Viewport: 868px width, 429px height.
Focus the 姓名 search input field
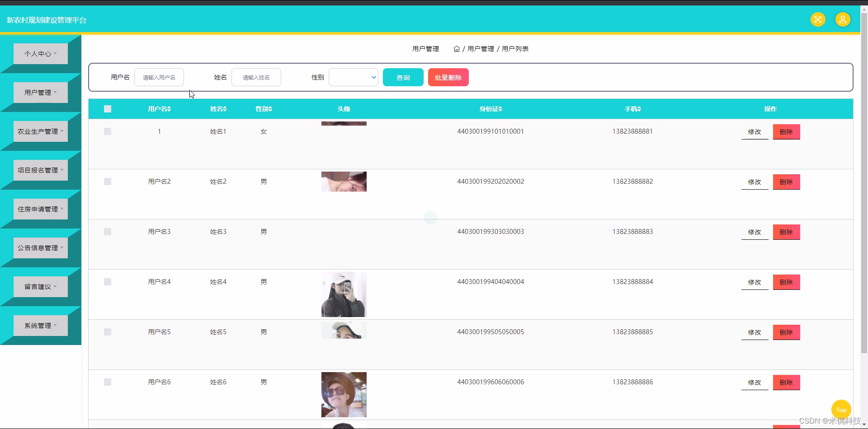coord(256,77)
